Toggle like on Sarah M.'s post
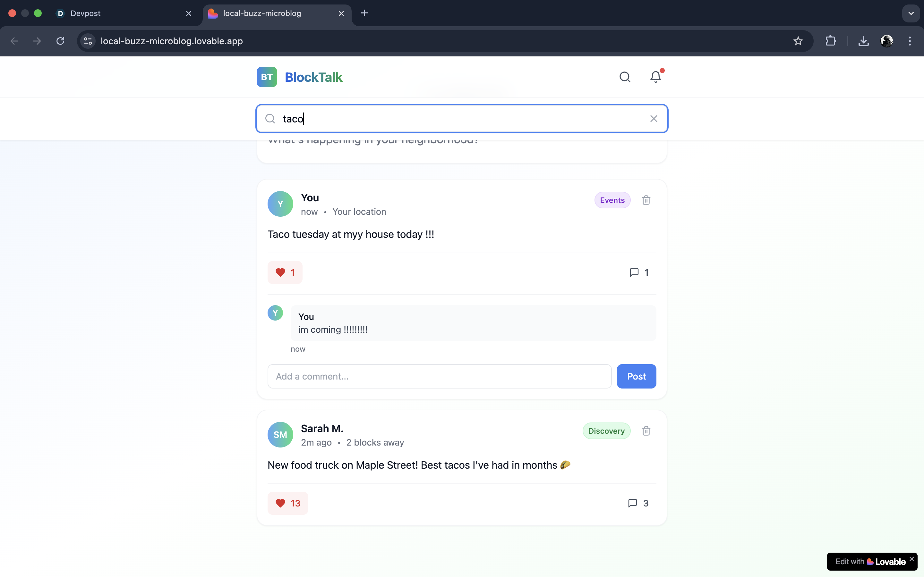924x577 pixels. pos(287,503)
